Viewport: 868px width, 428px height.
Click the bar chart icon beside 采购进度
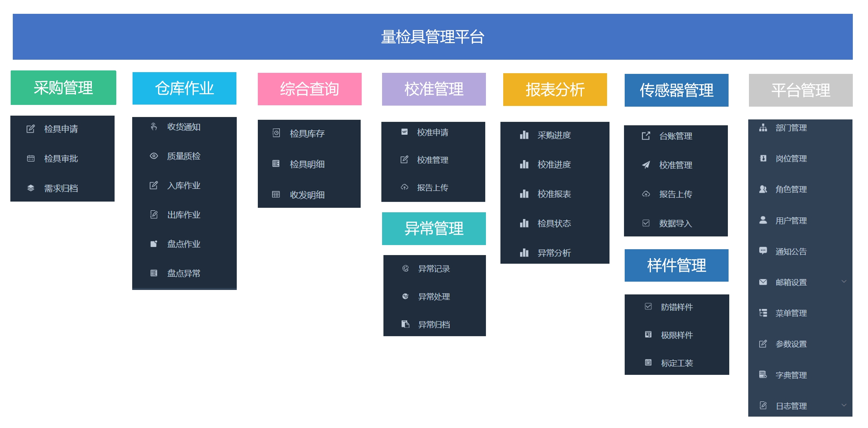coord(524,135)
